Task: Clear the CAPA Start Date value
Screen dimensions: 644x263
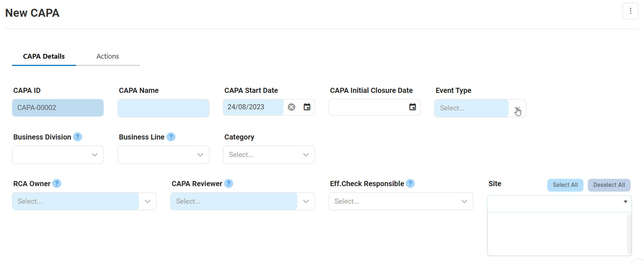Action: pyautogui.click(x=291, y=107)
